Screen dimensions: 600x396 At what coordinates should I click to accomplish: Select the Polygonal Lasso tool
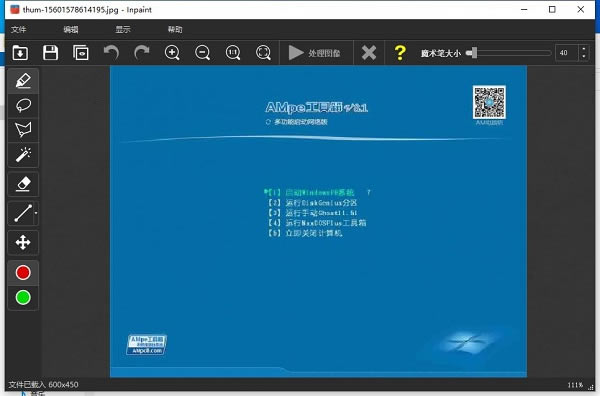click(x=23, y=130)
